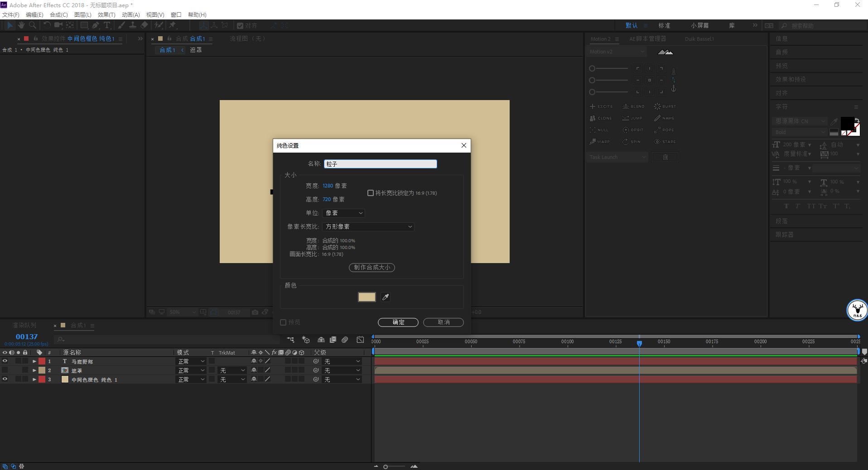Expand the 中间色橙色 纯色 1 layer
Viewport: 868px width, 470px height.
pyautogui.click(x=34, y=379)
